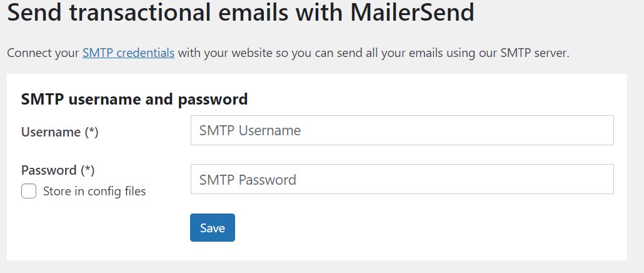Click the required asterisk beside Password

point(88,170)
